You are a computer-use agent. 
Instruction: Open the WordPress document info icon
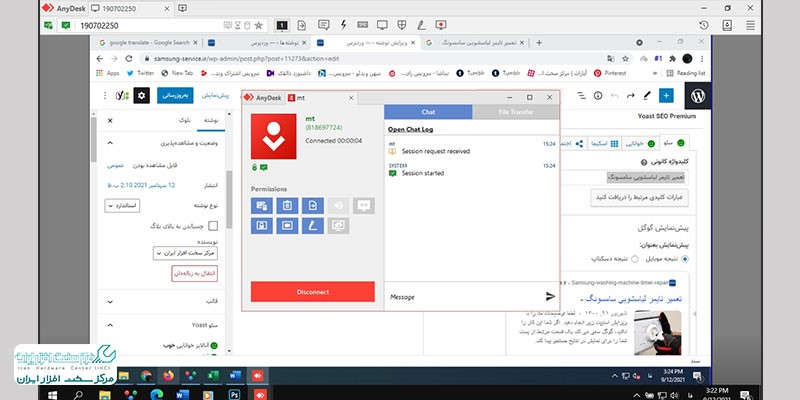click(x=598, y=95)
